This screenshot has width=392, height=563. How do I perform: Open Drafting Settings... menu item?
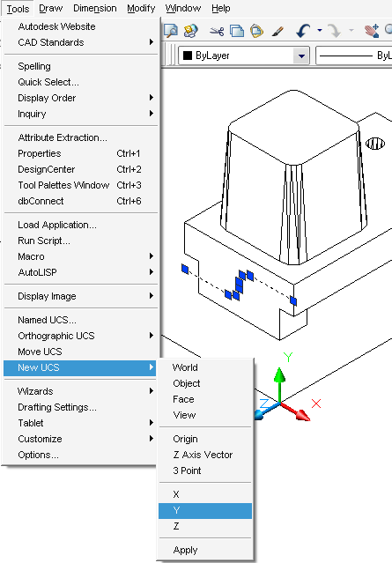click(x=80, y=407)
